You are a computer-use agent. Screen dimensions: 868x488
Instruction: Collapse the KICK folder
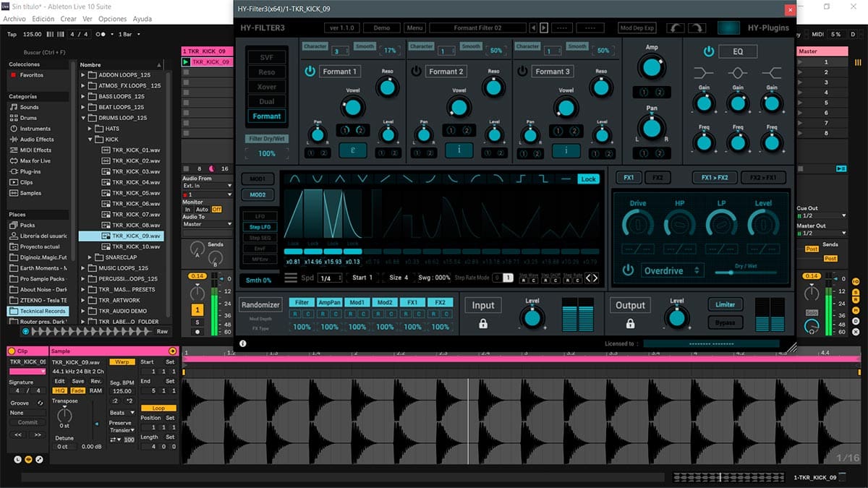click(91, 139)
